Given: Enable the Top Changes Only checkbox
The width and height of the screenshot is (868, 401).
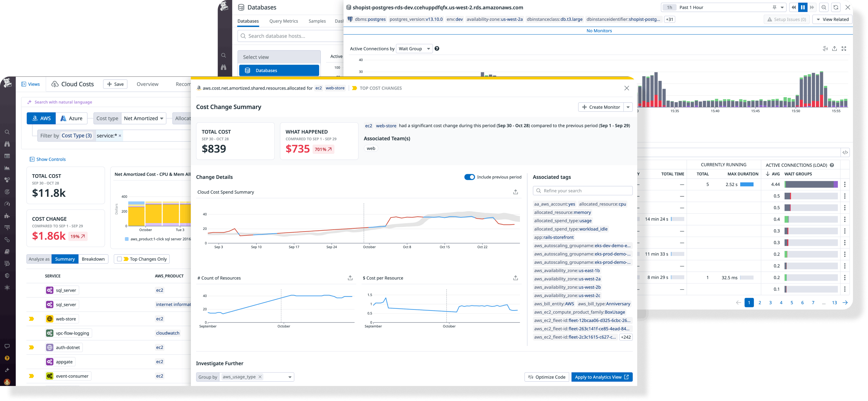Looking at the screenshot, I should point(119,259).
